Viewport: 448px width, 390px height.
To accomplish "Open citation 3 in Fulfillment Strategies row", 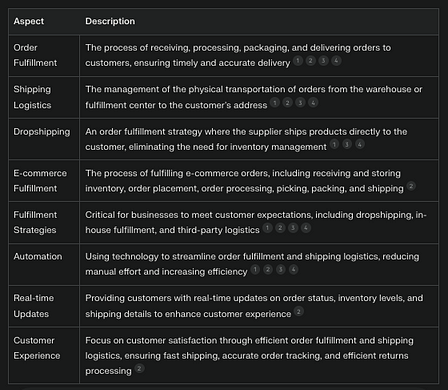I will click(x=293, y=228).
